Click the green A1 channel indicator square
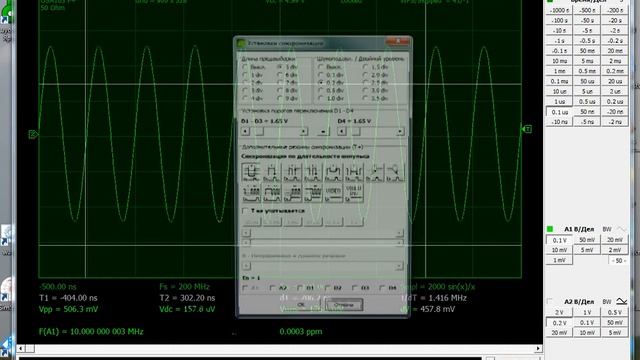The width and height of the screenshot is (640, 360). point(549,229)
